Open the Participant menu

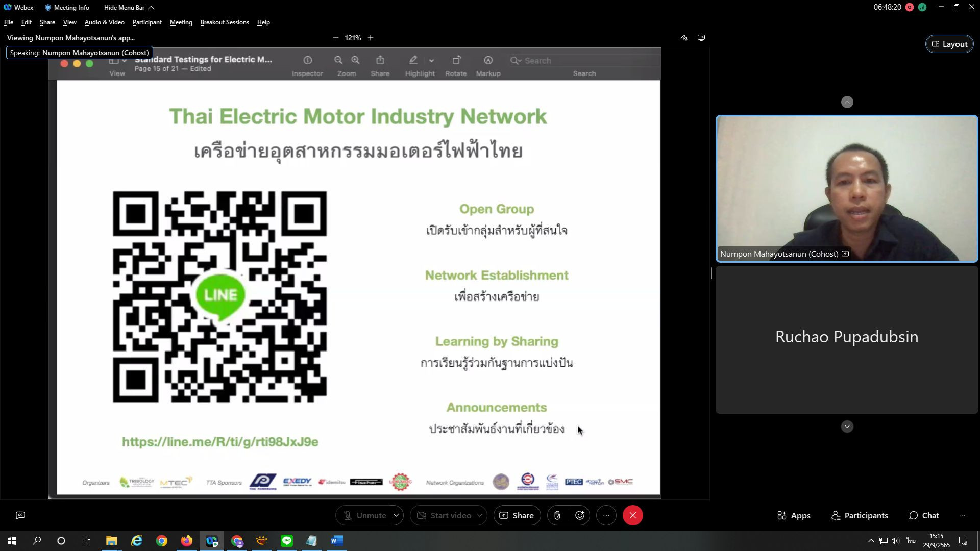click(147, 22)
